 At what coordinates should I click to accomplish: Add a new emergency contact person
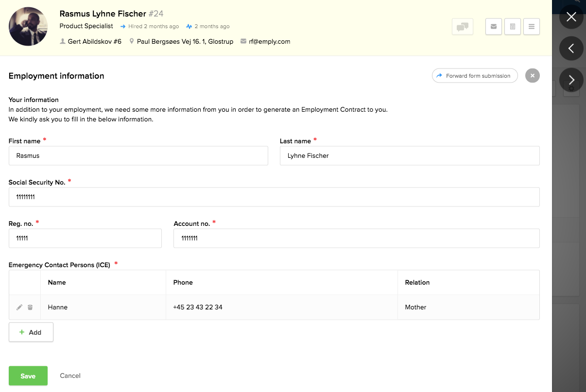pyautogui.click(x=31, y=332)
